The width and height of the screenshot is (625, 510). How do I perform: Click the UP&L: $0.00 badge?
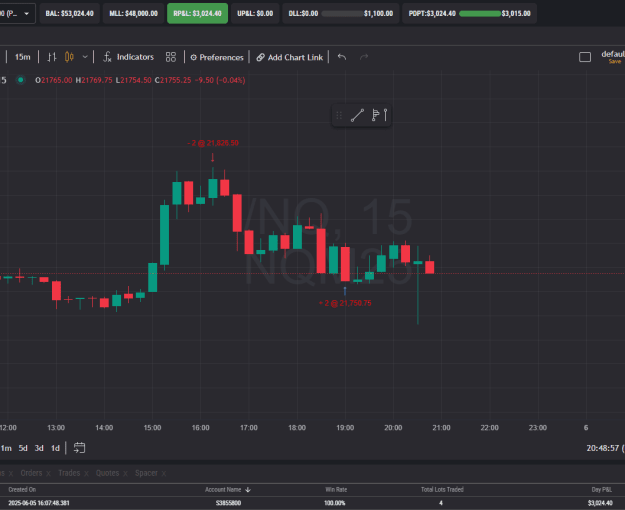255,14
